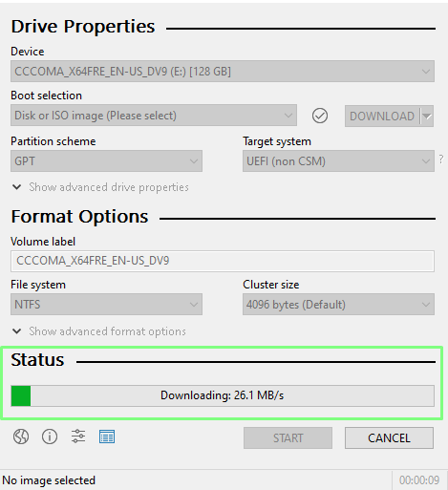Click the DOWNLOAD button
448x490 pixels.
pyautogui.click(x=382, y=117)
